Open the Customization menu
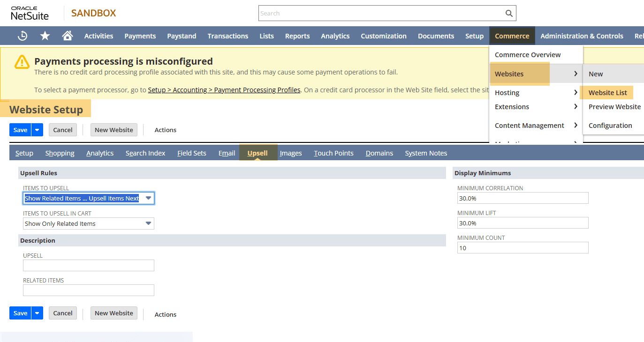The image size is (644, 342). coord(384,36)
